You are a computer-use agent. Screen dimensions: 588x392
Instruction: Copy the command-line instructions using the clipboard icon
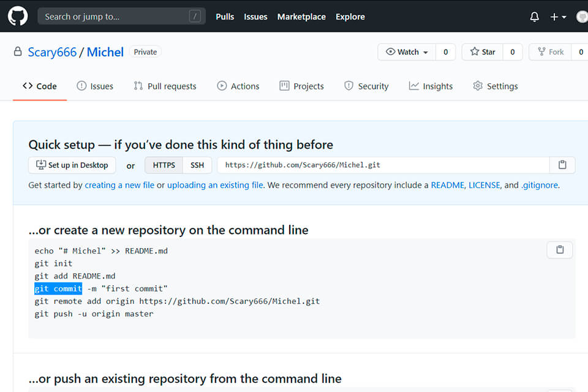coord(559,249)
